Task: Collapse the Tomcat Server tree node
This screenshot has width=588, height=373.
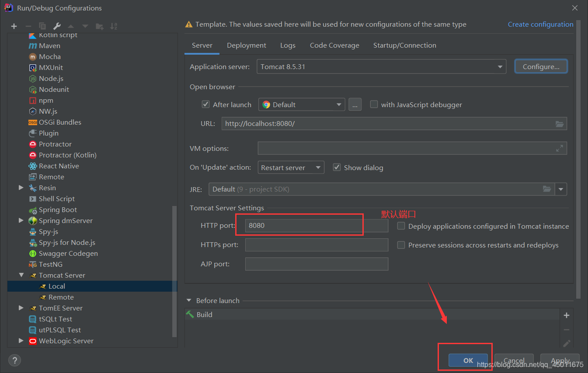Action: pos(21,275)
